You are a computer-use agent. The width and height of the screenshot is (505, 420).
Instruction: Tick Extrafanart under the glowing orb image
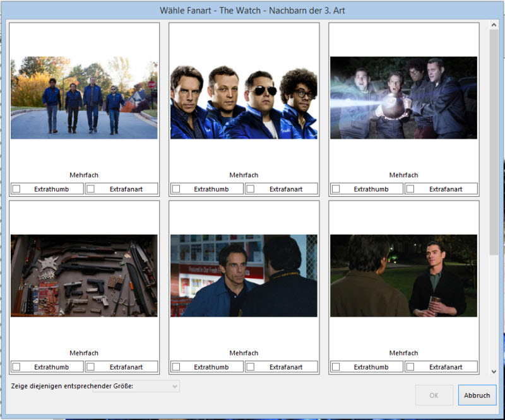[410, 189]
